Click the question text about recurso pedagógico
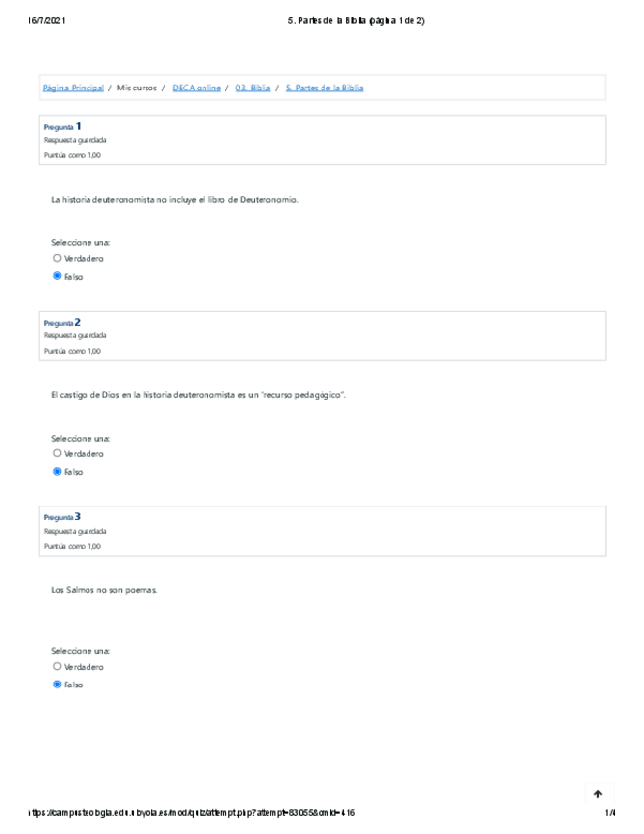 198,395
